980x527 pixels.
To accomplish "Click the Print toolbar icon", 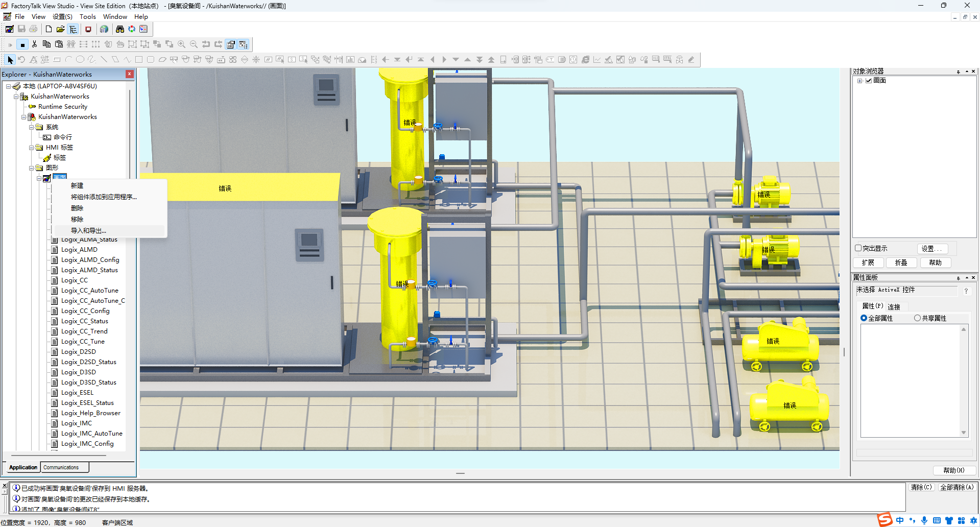I will [x=33, y=29].
